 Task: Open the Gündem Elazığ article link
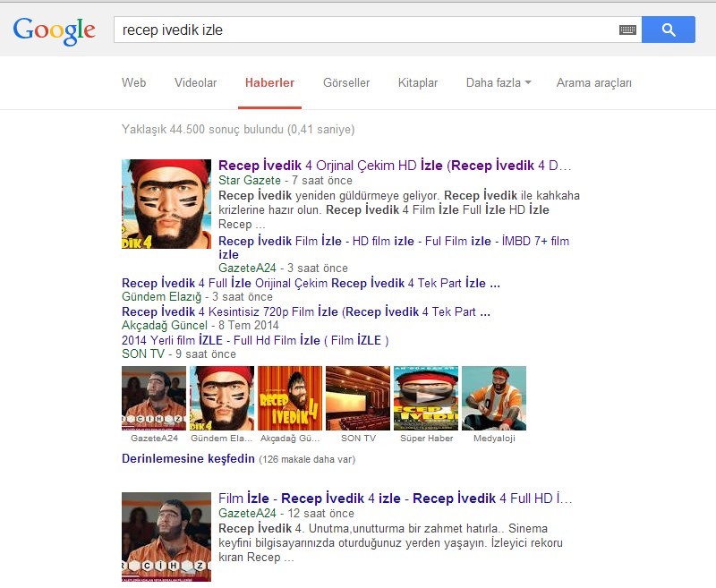tap(311, 283)
